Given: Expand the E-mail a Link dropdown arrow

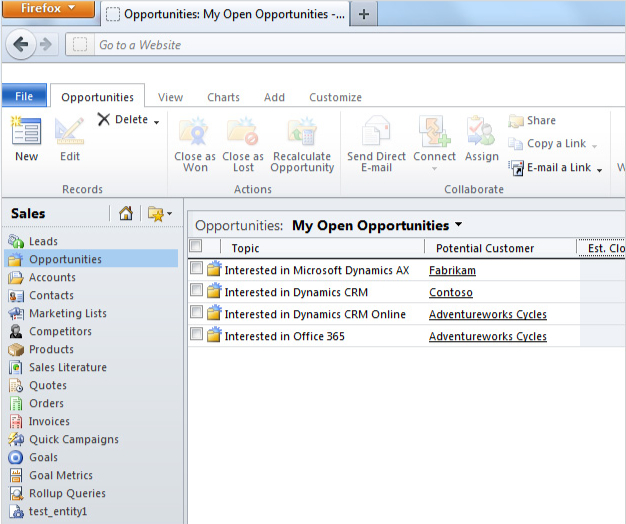Looking at the screenshot, I should (x=599, y=169).
